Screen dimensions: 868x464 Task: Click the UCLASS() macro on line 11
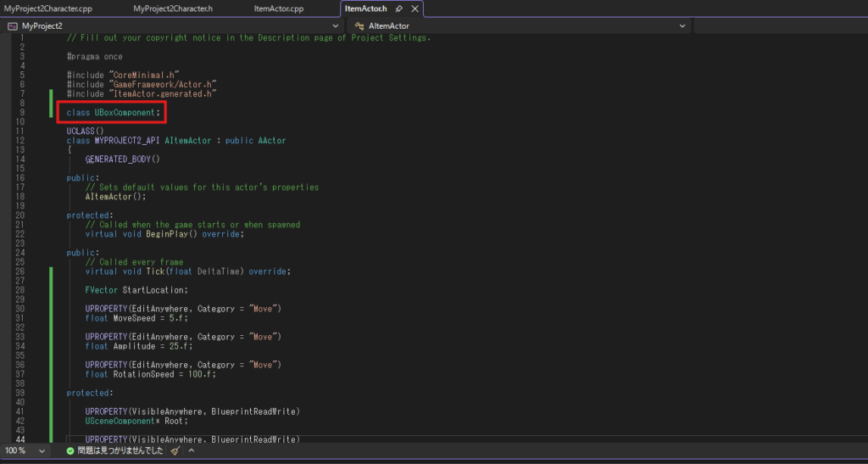click(85, 131)
